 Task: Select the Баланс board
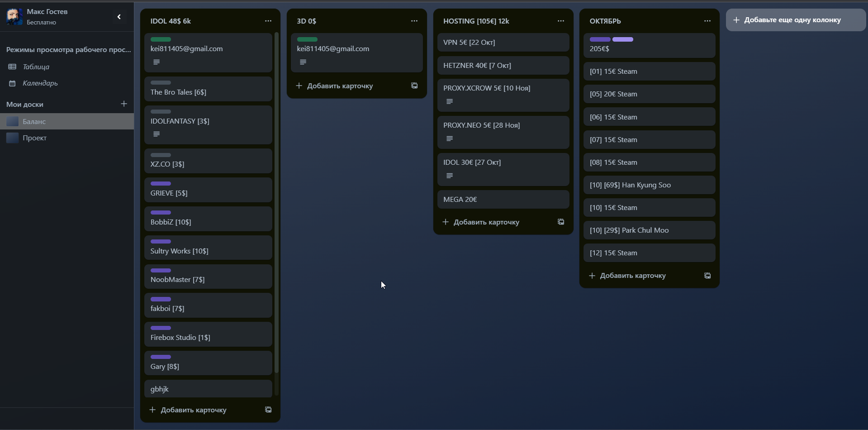click(x=67, y=121)
